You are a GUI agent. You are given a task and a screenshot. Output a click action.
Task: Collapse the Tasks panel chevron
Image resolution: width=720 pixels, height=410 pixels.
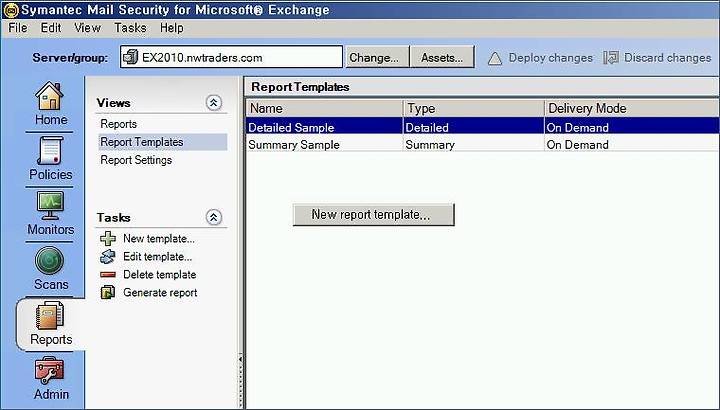click(x=214, y=217)
